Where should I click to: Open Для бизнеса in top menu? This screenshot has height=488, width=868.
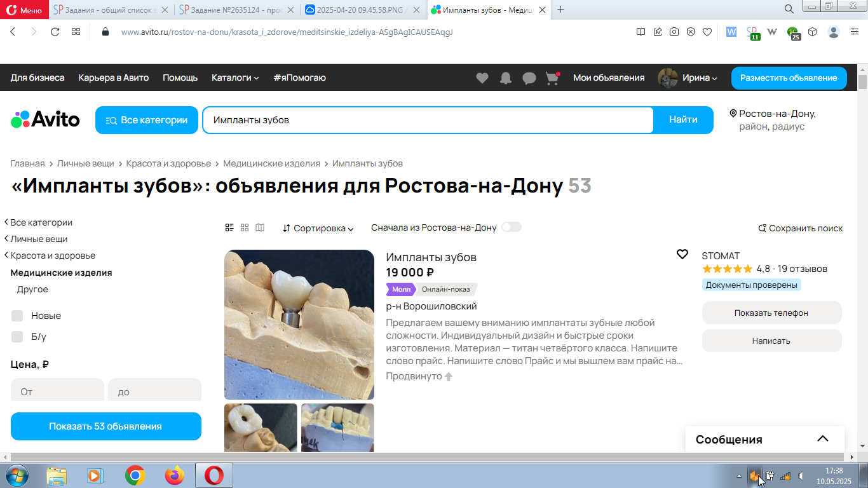[x=37, y=78]
